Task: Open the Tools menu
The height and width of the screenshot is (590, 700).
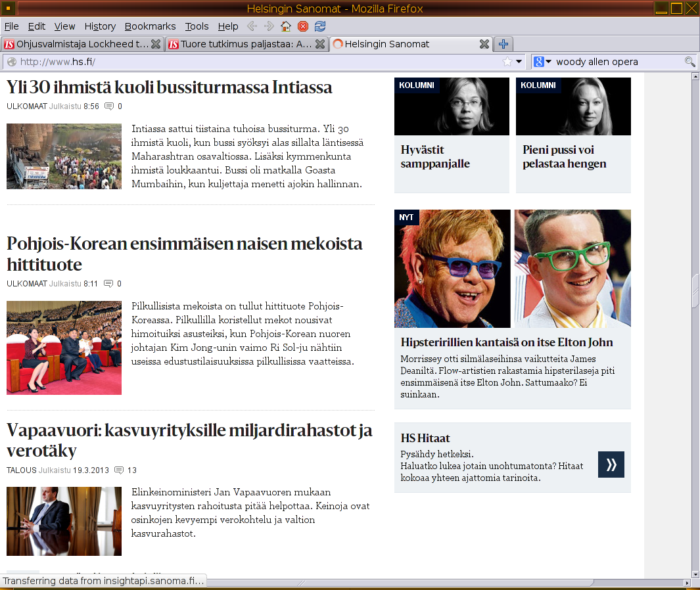Action: click(197, 26)
